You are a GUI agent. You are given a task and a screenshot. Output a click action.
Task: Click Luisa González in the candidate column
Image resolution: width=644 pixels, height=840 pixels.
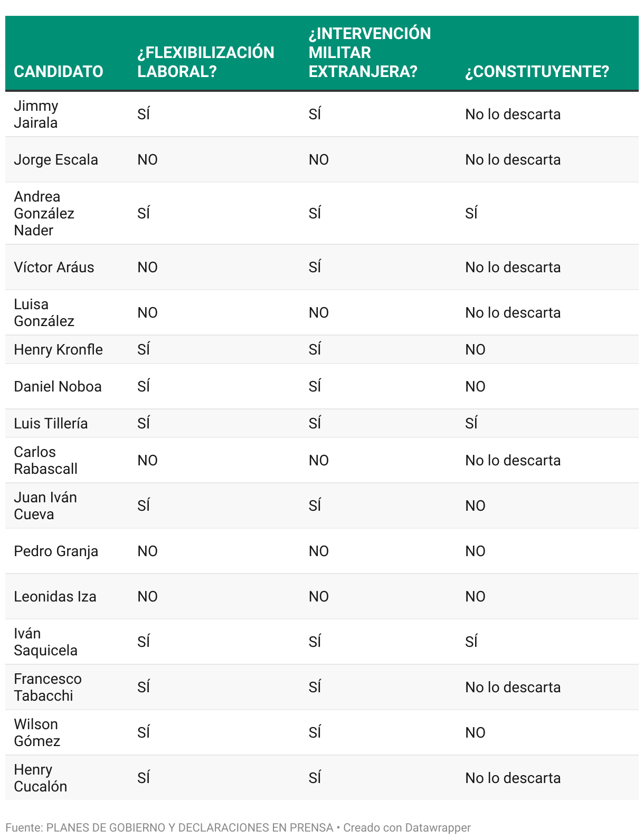[44, 312]
